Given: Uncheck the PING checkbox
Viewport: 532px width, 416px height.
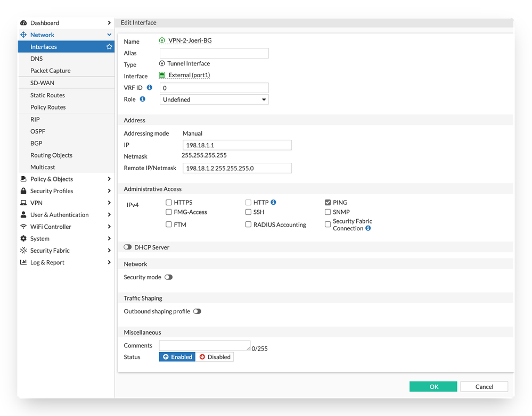Looking at the screenshot, I should pyautogui.click(x=328, y=202).
